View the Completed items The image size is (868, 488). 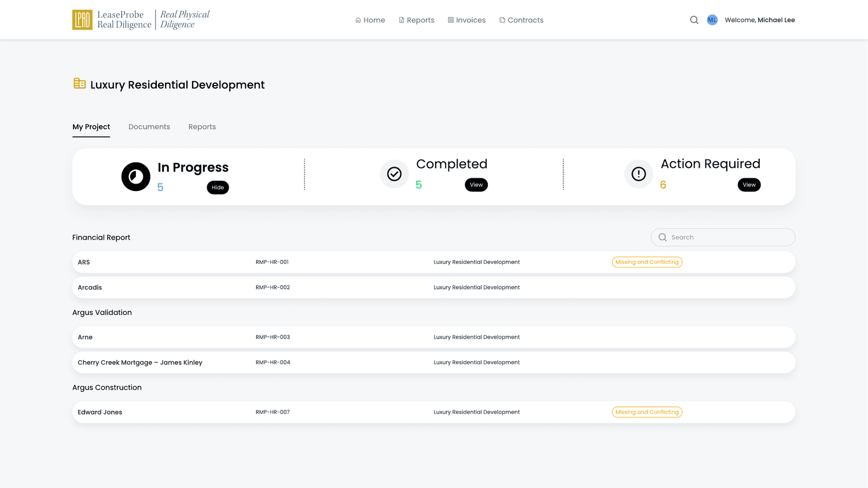(476, 185)
